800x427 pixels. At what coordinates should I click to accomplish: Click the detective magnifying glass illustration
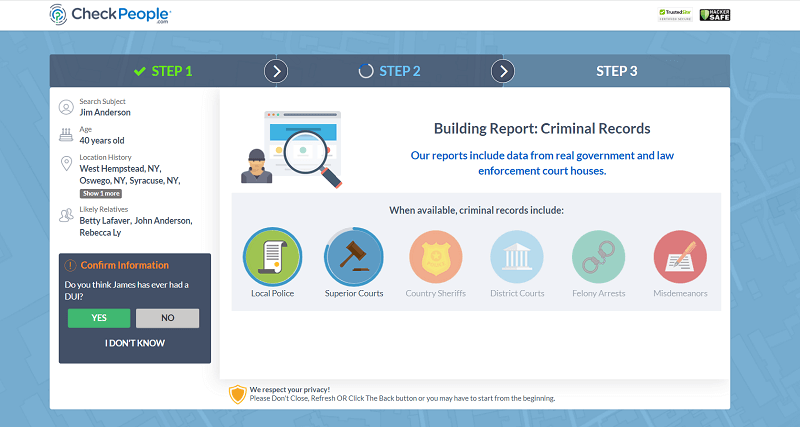291,148
